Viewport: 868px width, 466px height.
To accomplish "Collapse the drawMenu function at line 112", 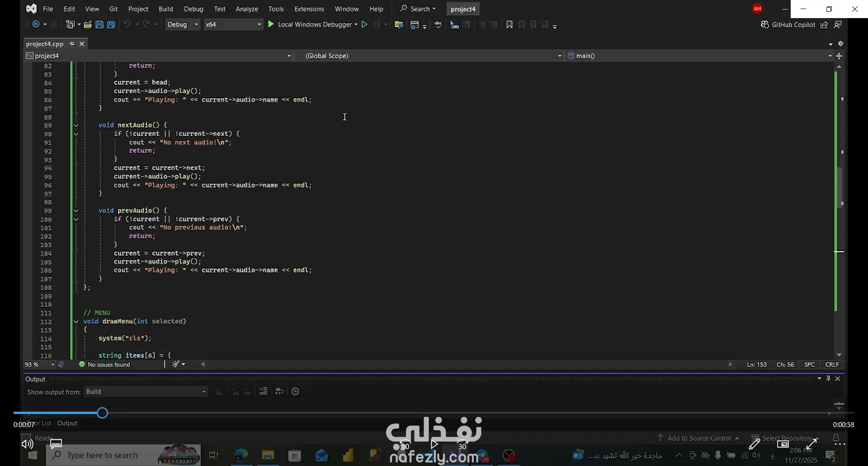I will tap(76, 322).
